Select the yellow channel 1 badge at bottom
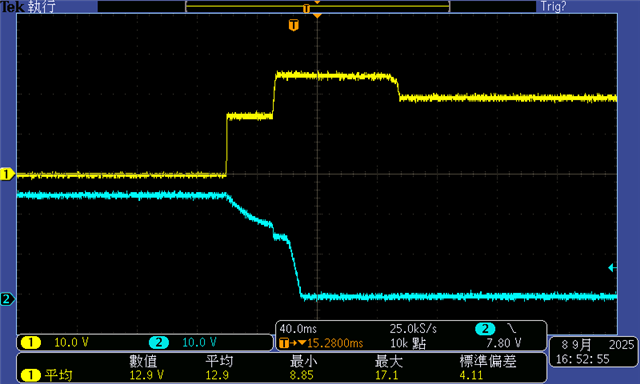The height and width of the screenshot is (384, 640). 31,342
